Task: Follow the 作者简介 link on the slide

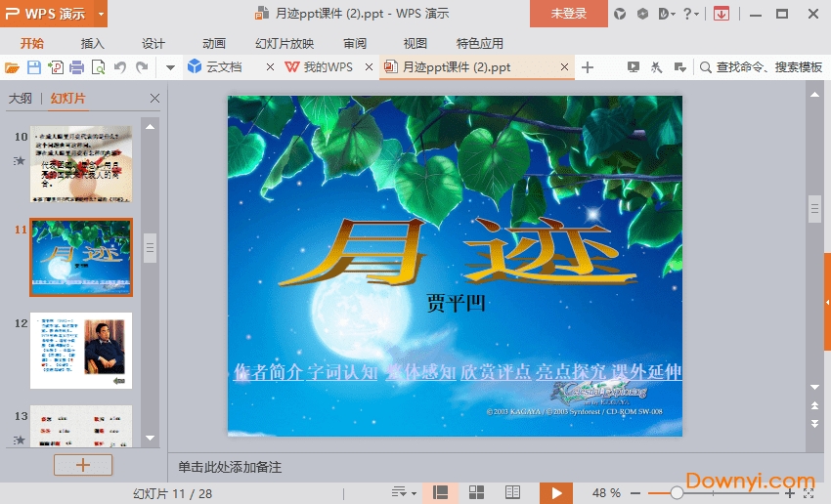Action: tap(268, 372)
